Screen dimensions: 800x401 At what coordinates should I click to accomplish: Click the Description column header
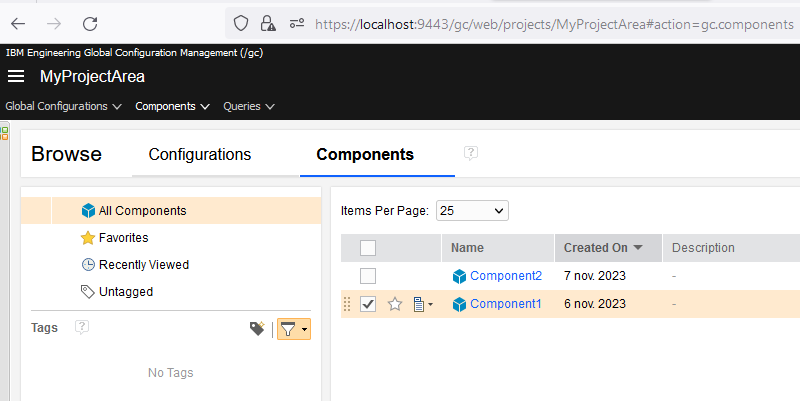coord(703,248)
